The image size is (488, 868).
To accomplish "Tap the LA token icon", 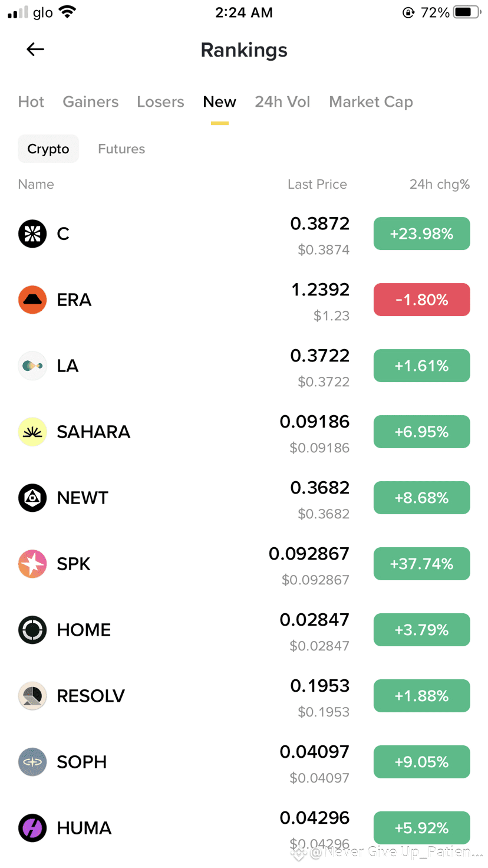I will pyautogui.click(x=32, y=366).
